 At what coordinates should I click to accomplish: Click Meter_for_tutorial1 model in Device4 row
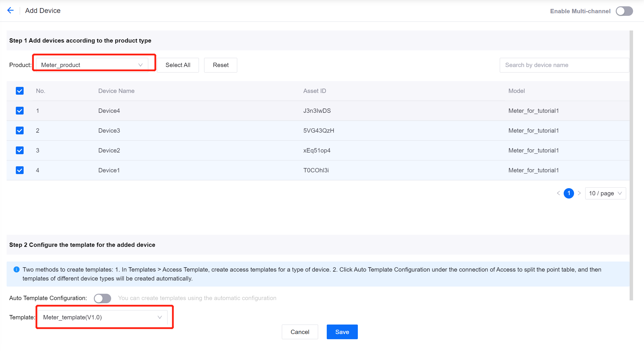coord(533,111)
